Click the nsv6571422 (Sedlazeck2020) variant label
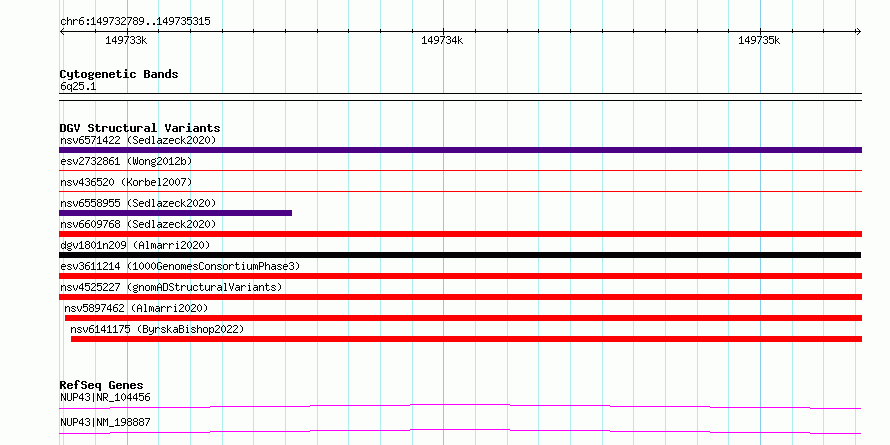The height and width of the screenshot is (445, 890). coord(138,140)
